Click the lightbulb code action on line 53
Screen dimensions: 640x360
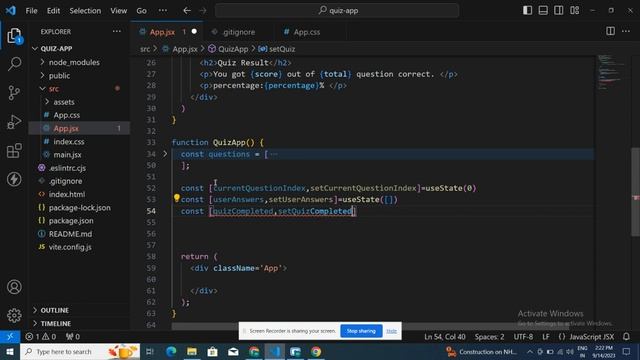176,198
